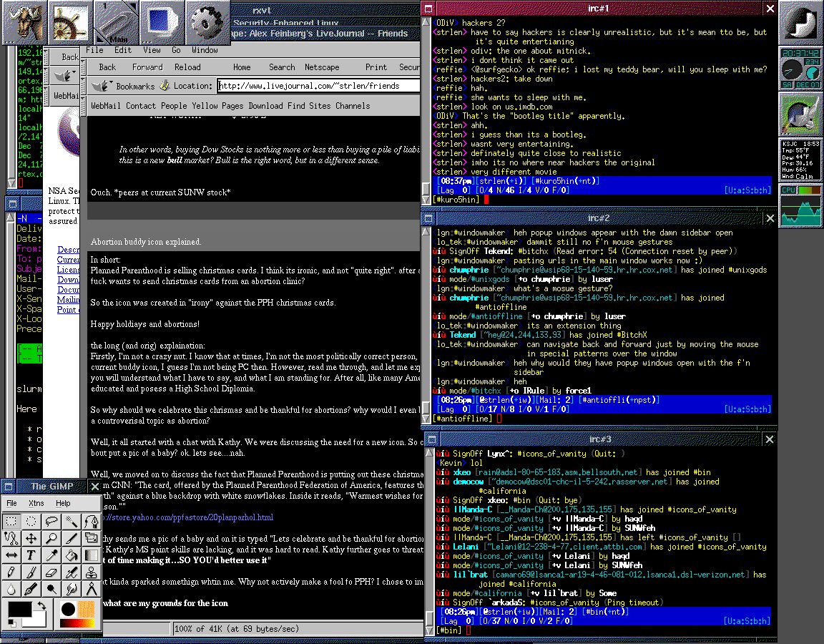Select the Flip tool with double arrow
Screen dimensions: 824x644
11,555
